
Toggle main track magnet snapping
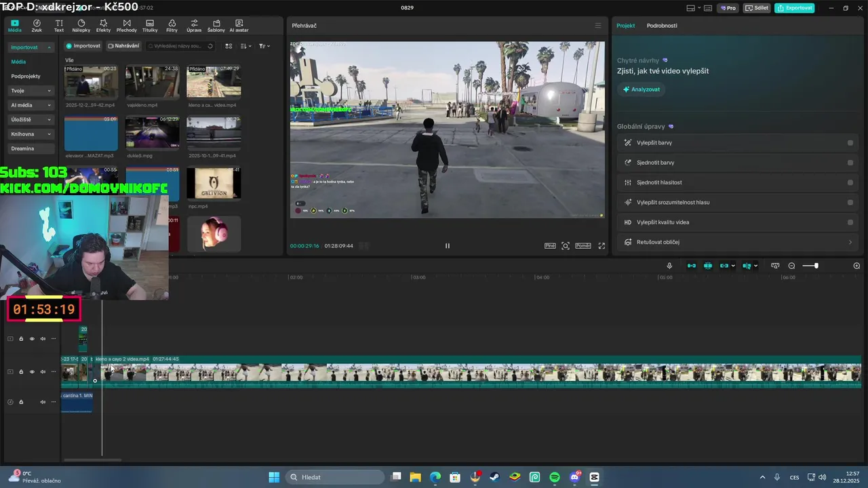(692, 266)
